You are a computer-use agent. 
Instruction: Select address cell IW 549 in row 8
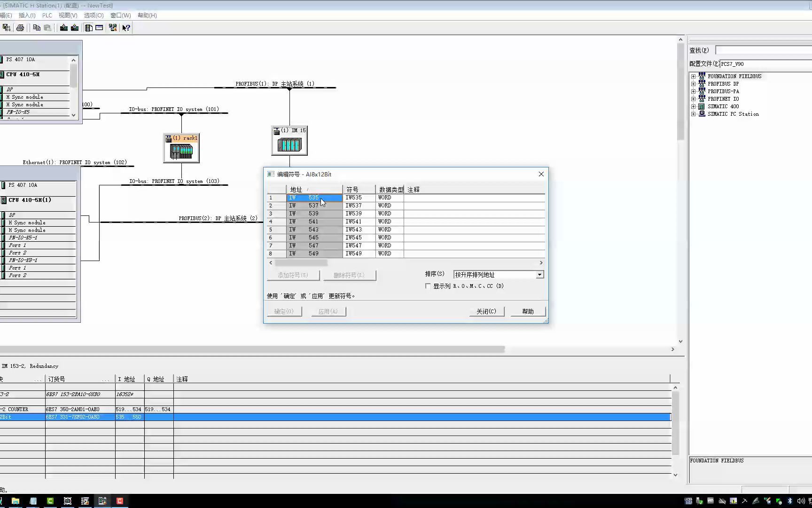(x=314, y=254)
